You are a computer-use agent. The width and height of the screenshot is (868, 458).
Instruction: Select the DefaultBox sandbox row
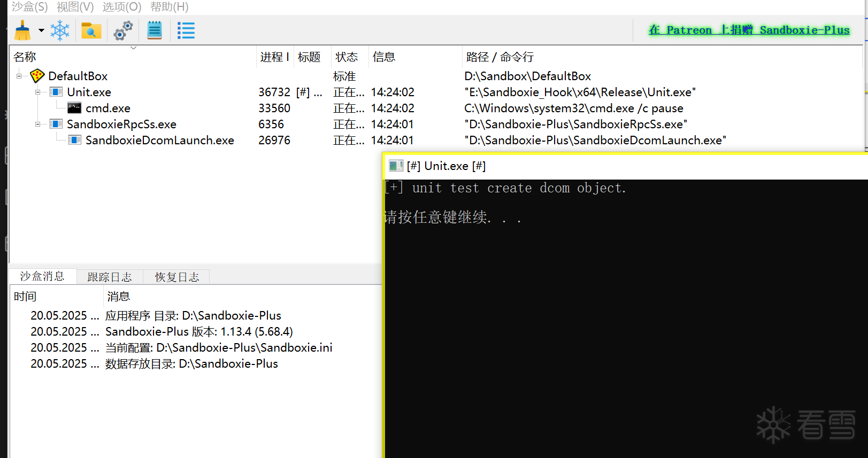[x=436, y=76]
